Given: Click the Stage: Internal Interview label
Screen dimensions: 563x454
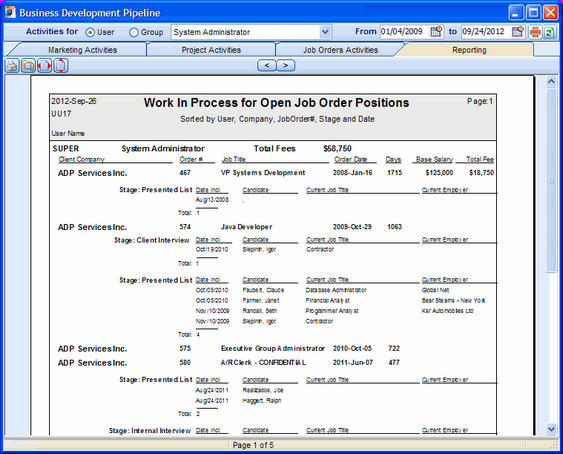Looking at the screenshot, I should [150, 431].
